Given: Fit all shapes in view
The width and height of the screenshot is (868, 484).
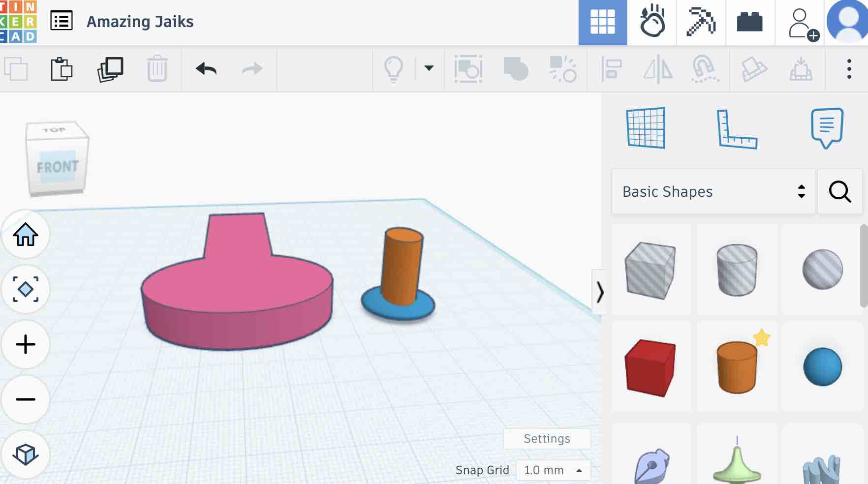Looking at the screenshot, I should coord(26,289).
